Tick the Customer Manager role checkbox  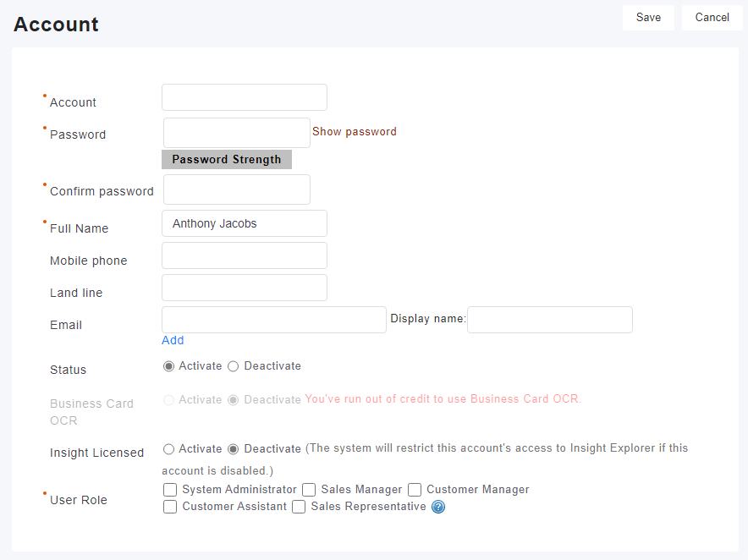click(x=415, y=490)
